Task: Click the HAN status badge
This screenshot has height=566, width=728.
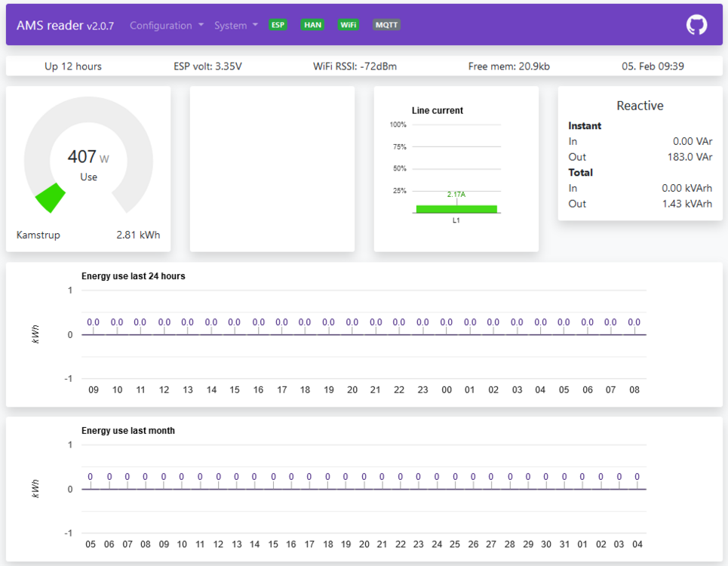Action: [312, 25]
